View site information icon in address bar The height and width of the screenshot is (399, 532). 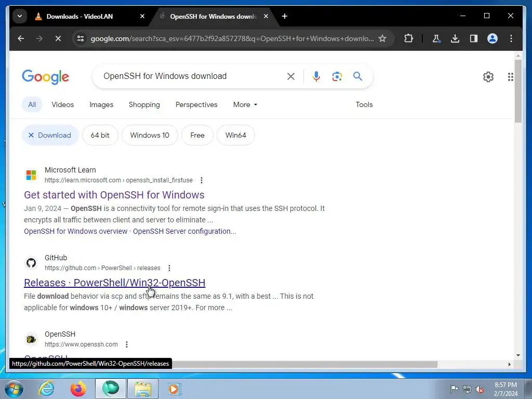pyautogui.click(x=81, y=38)
